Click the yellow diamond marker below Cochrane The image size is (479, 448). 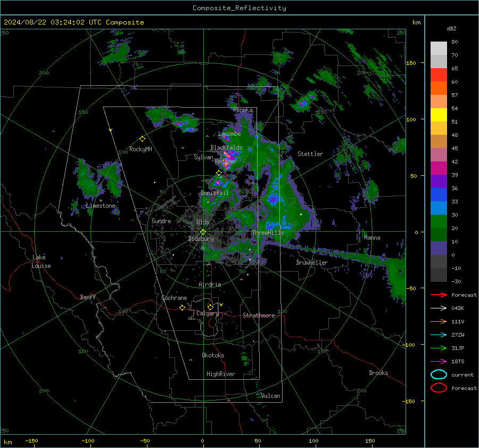183,307
